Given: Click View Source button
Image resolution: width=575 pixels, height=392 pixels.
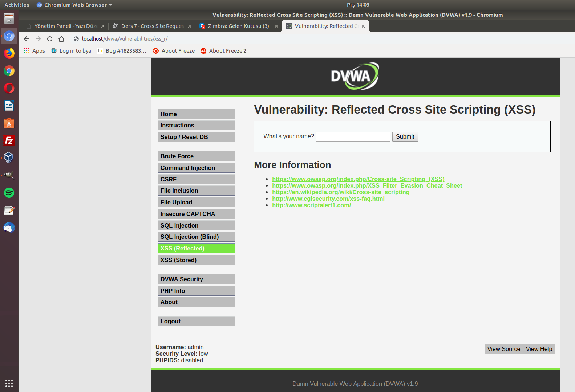Looking at the screenshot, I should coord(504,349).
